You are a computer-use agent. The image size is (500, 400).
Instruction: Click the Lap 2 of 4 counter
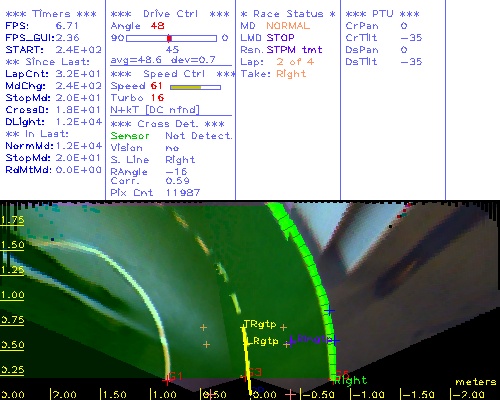pyautogui.click(x=295, y=62)
